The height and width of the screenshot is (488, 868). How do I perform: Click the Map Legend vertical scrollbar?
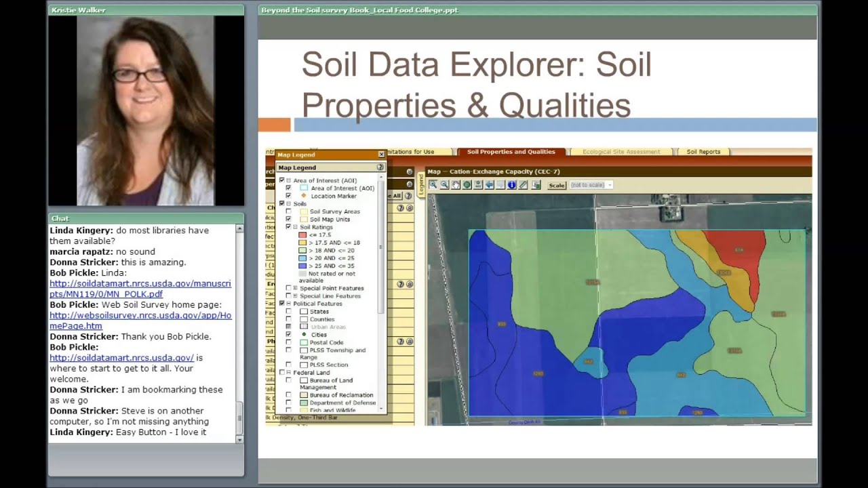pos(381,247)
